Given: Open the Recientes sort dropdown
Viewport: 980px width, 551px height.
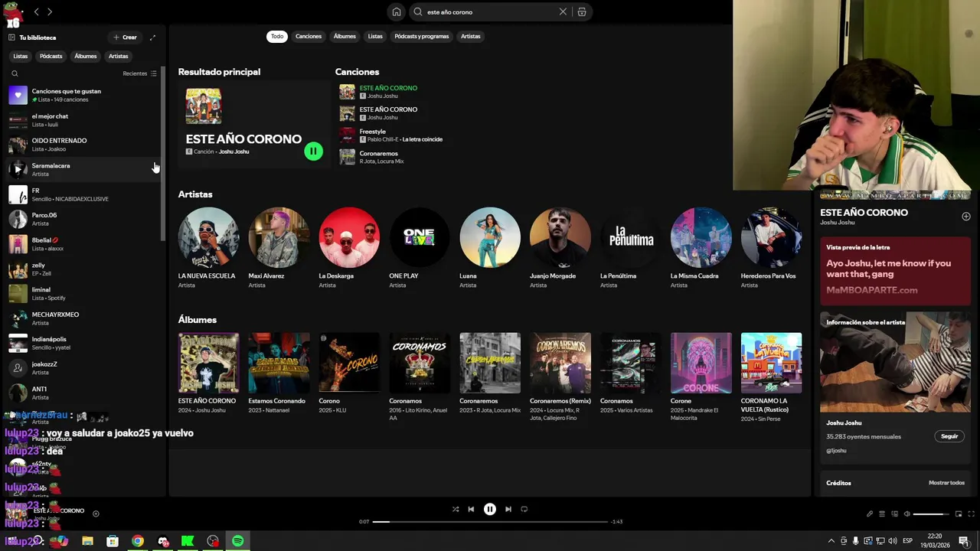Looking at the screenshot, I should tap(139, 73).
